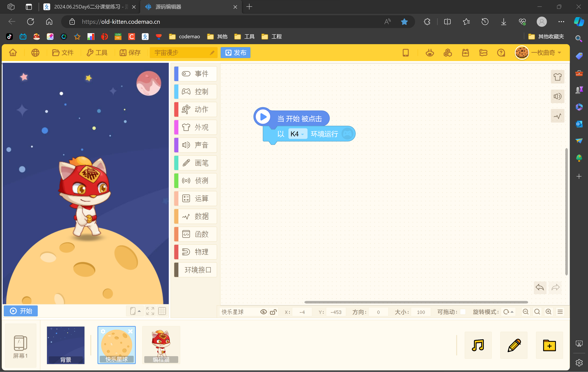Click the pencil icon beside project name
Image resolution: width=588 pixels, height=372 pixels.
(212, 53)
